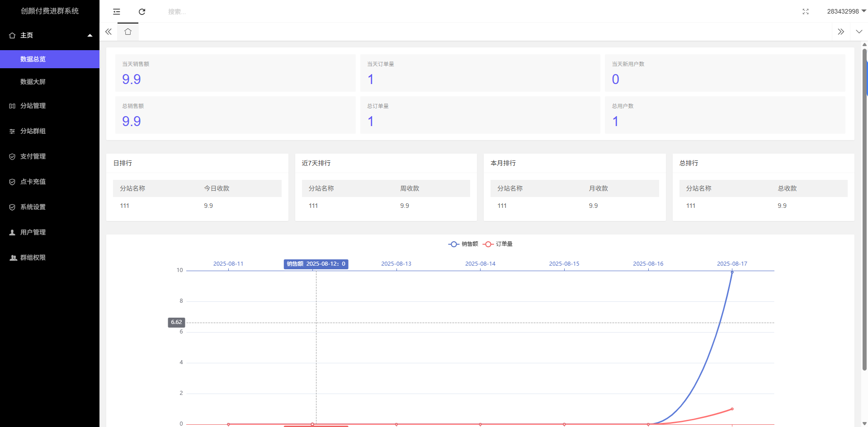Toggle the 销售额 series in the chart legend
Viewport: 868px width, 427px height.
463,244
